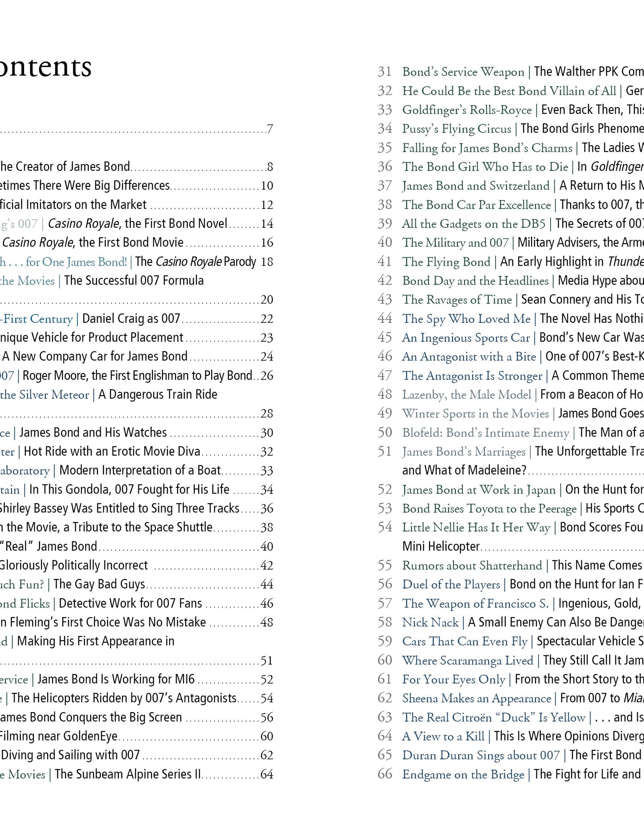Click 'Blofeld: Bond's Intimate Enemy' entry
The image size is (644, 826).
point(485,433)
